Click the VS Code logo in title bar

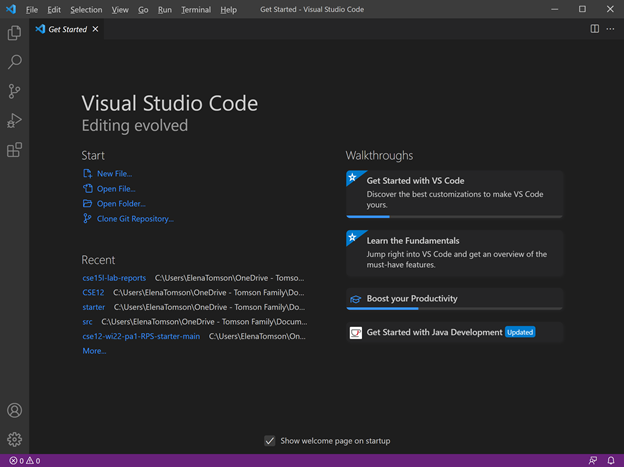11,9
